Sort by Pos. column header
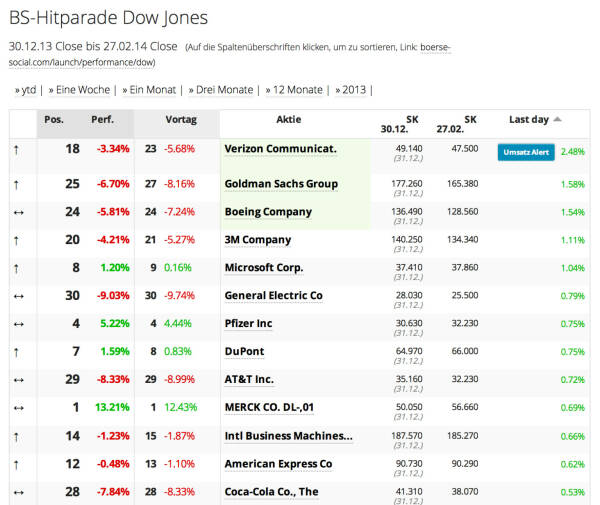600x505 pixels. click(x=54, y=119)
